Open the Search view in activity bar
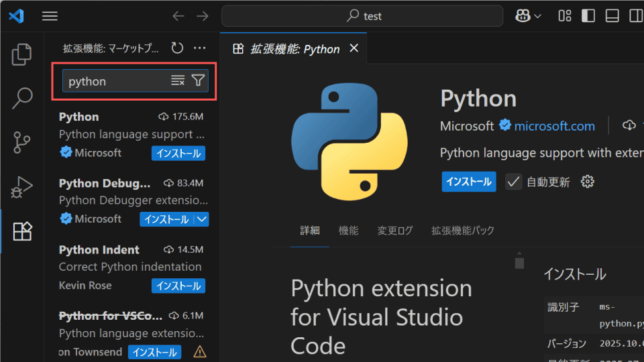Image resolution: width=644 pixels, height=362 pixels. [21, 98]
